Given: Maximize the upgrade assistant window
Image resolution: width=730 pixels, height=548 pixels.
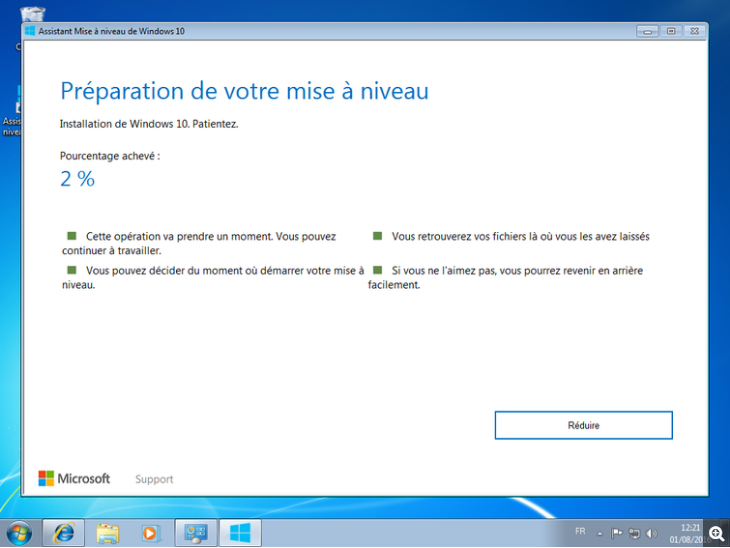Looking at the screenshot, I should [671, 31].
